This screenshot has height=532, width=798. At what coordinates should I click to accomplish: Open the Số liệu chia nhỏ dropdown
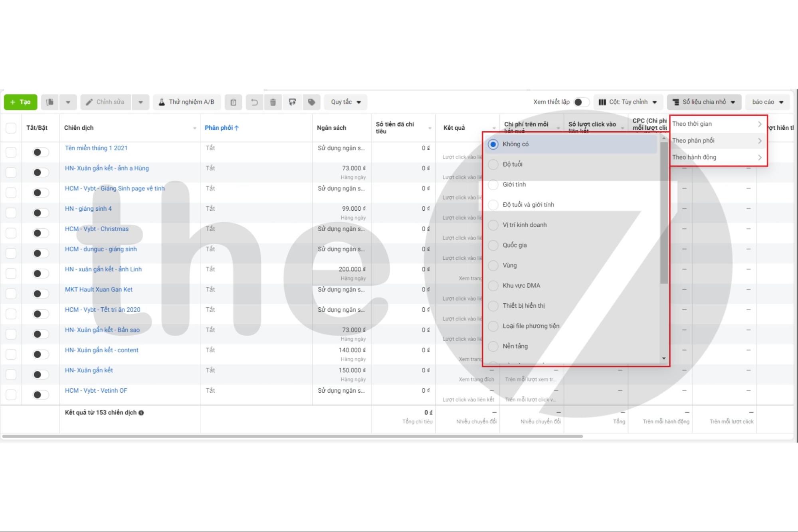point(704,102)
